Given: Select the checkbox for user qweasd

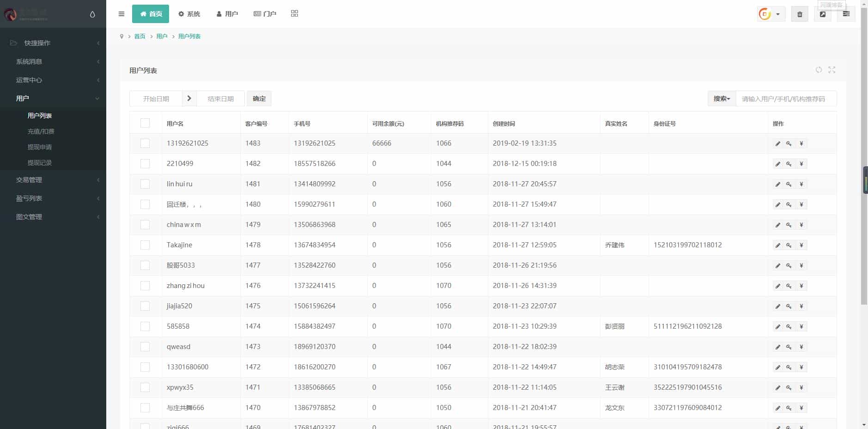Looking at the screenshot, I should coord(145,347).
